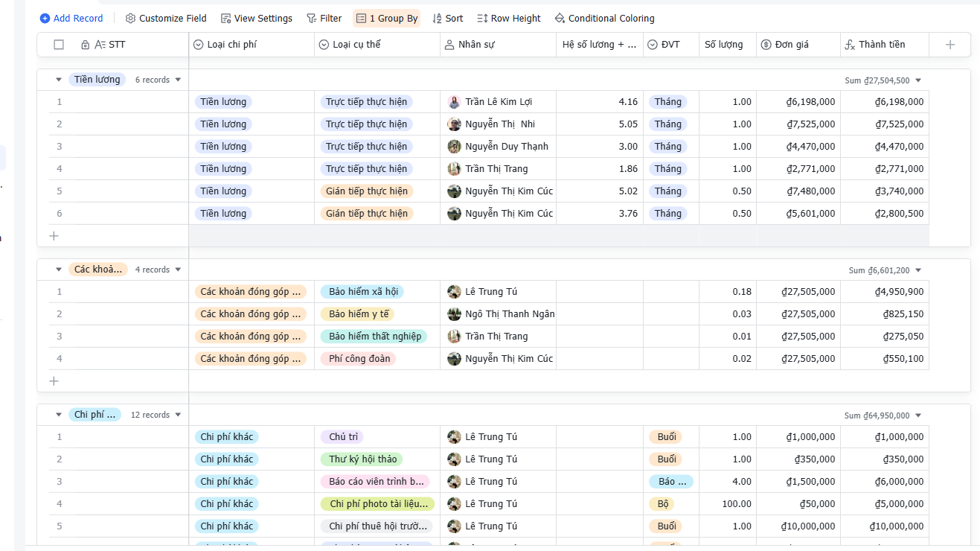Click the Chi phí photo tài liệu tag
Viewport: 980px width, 551px height.
click(x=377, y=504)
